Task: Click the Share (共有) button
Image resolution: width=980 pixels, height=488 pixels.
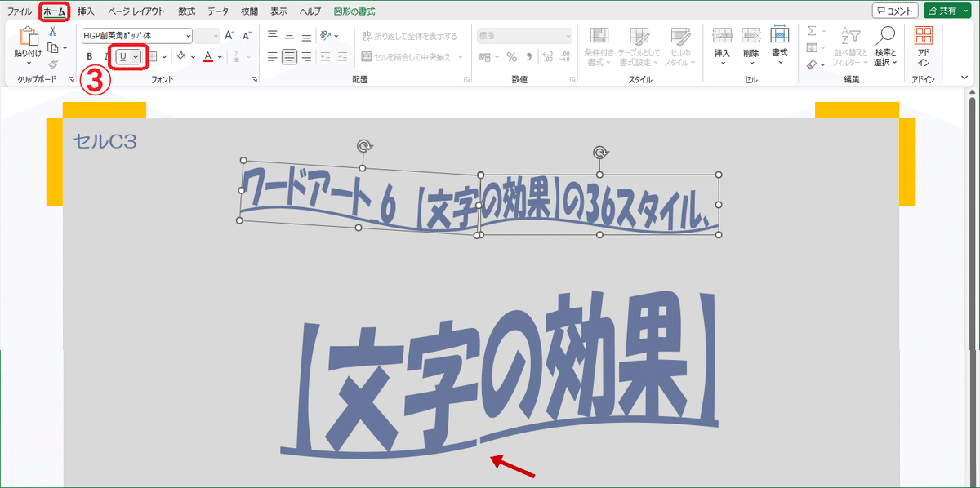Action: tap(948, 11)
